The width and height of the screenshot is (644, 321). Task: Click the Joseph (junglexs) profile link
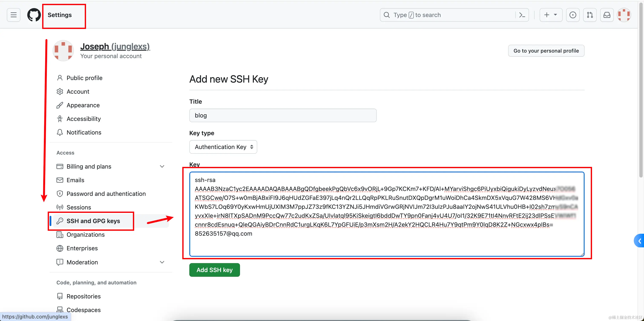pyautogui.click(x=115, y=46)
